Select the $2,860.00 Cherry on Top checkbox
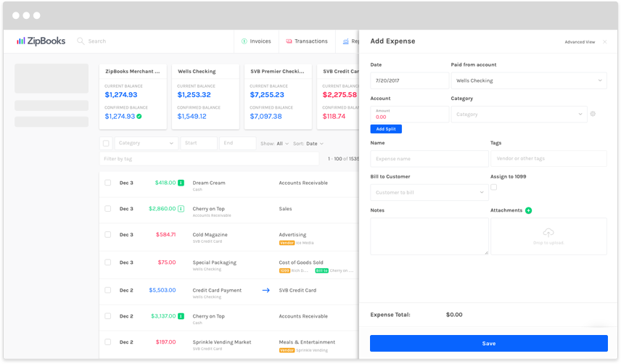The height and width of the screenshot is (364, 621). pyautogui.click(x=107, y=209)
